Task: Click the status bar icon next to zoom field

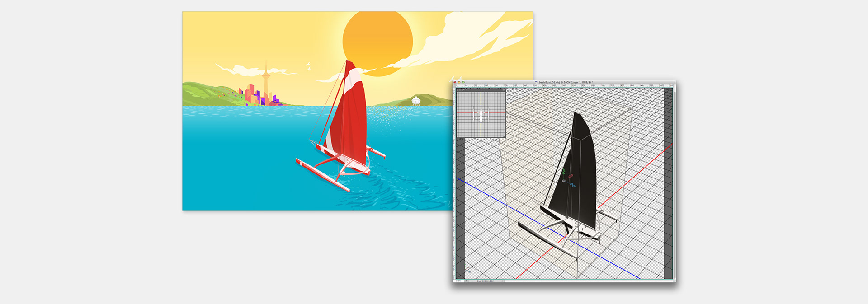Action: pos(467,281)
